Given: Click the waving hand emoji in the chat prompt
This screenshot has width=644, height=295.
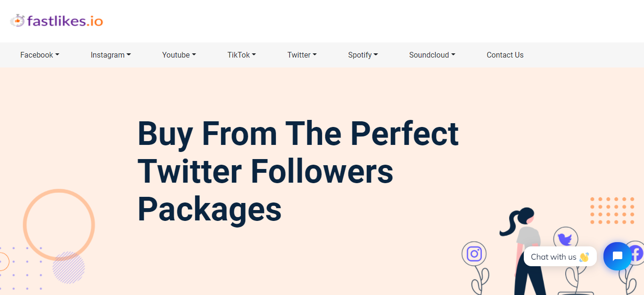Looking at the screenshot, I should (585, 257).
